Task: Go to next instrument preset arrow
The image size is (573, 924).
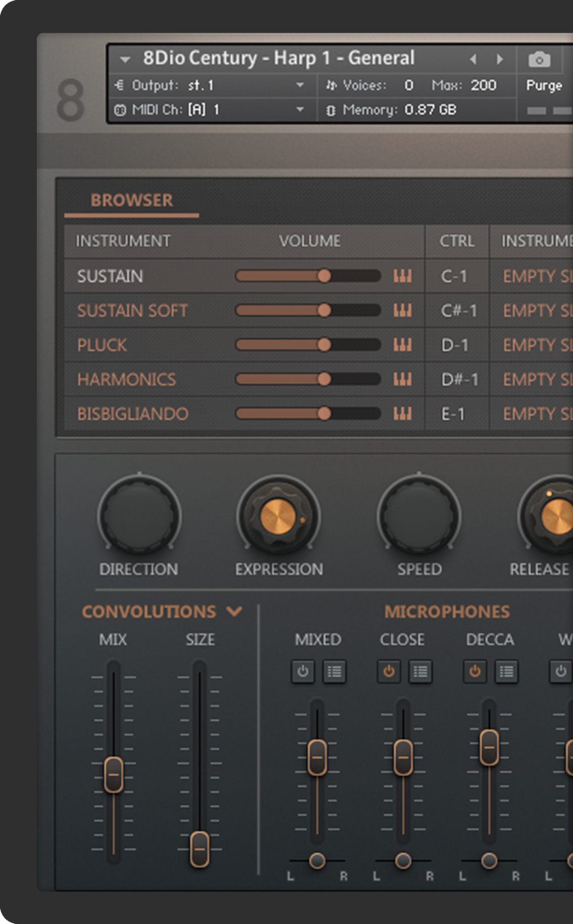Action: 500,60
